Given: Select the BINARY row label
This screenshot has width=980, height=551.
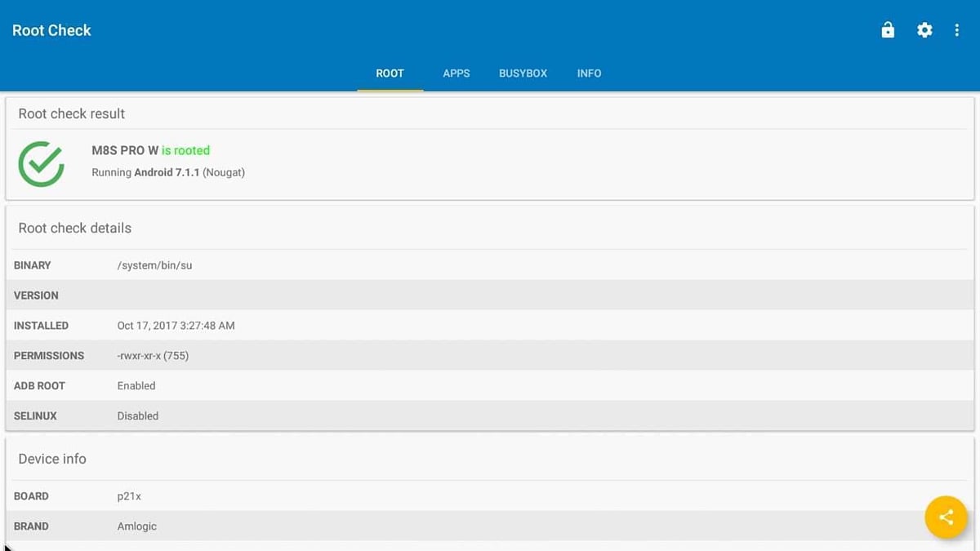Looking at the screenshot, I should coord(33,265).
